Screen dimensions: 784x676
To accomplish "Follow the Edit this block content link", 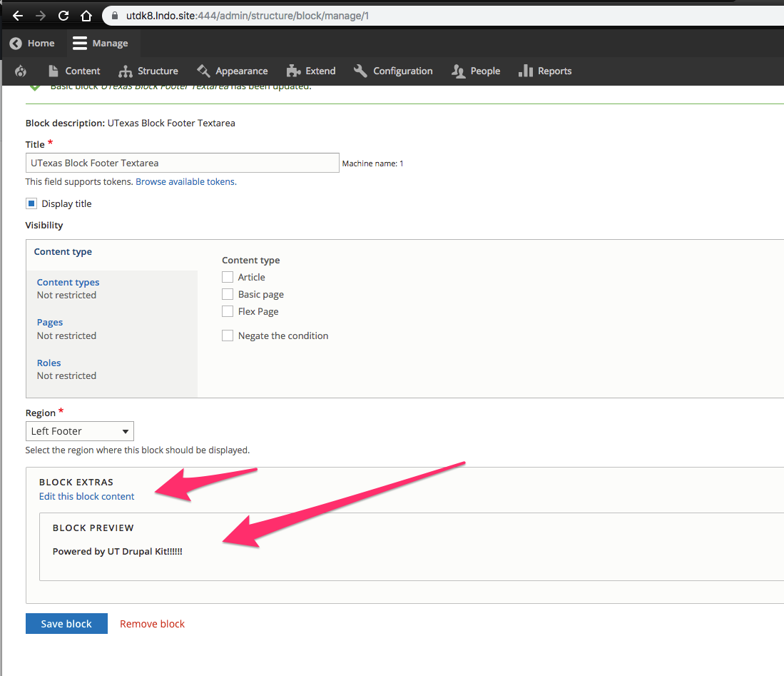I will pos(86,496).
